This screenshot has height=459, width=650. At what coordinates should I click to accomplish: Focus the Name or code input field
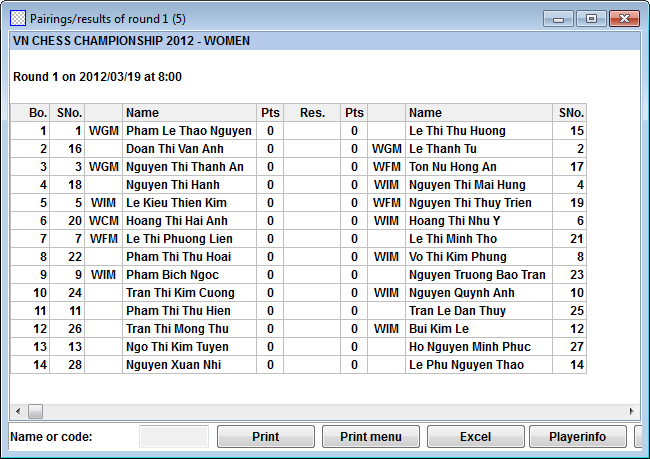click(174, 437)
